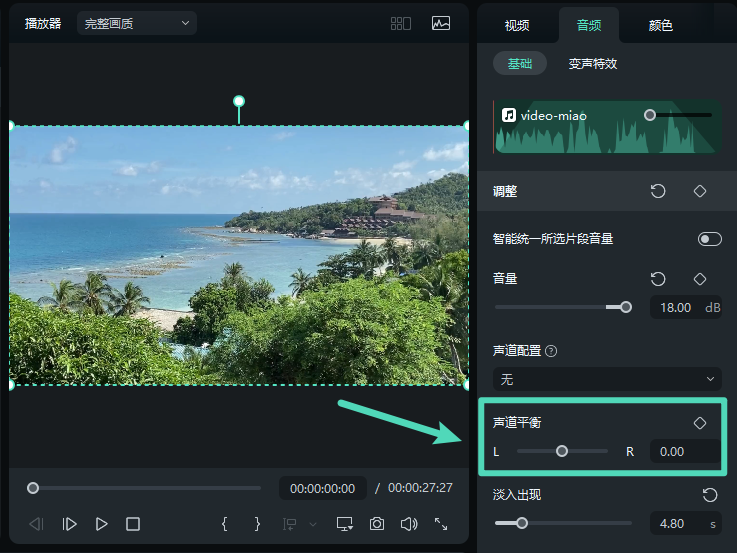Click the insert clip to timeline icon
The height and width of the screenshot is (553, 737).
click(290, 524)
